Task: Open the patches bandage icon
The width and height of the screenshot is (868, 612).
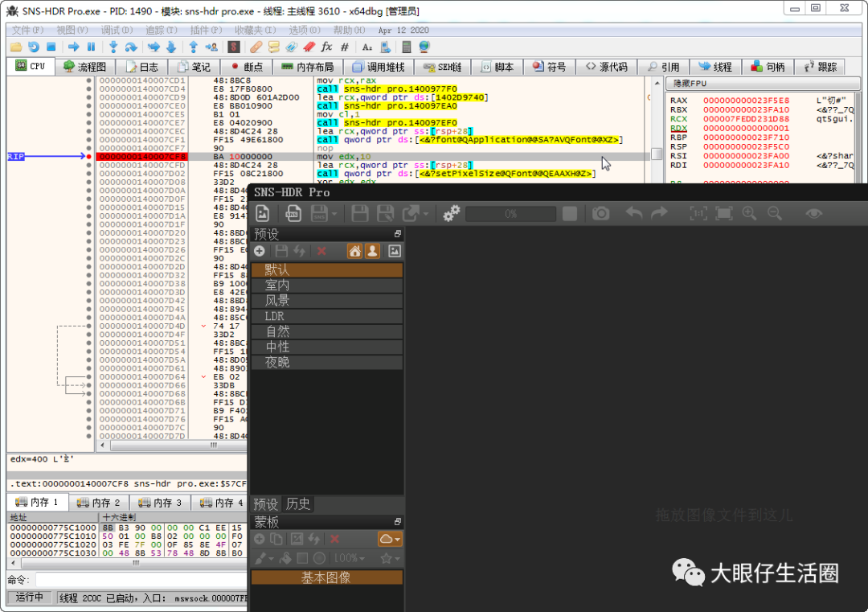Action: (256, 47)
